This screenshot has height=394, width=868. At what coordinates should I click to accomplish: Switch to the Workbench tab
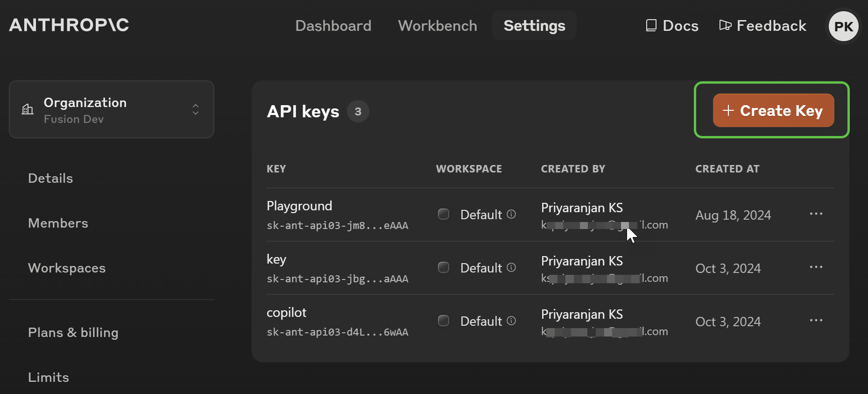coord(438,26)
